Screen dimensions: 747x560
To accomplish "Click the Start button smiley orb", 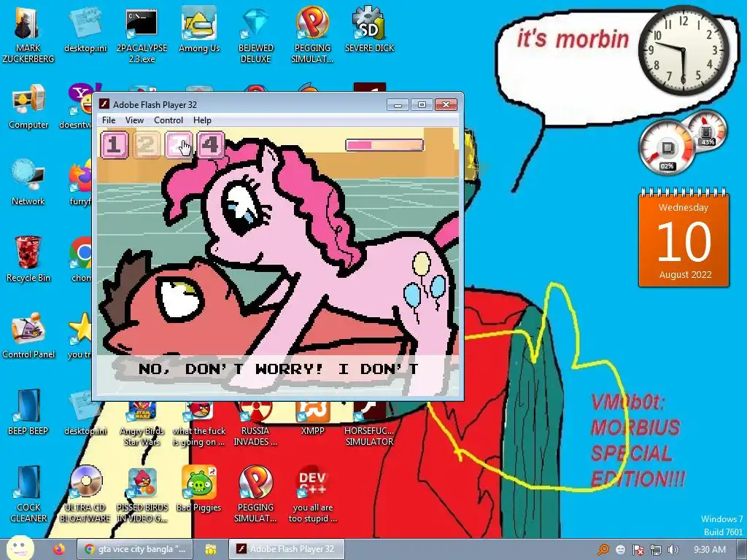I will (x=20, y=548).
